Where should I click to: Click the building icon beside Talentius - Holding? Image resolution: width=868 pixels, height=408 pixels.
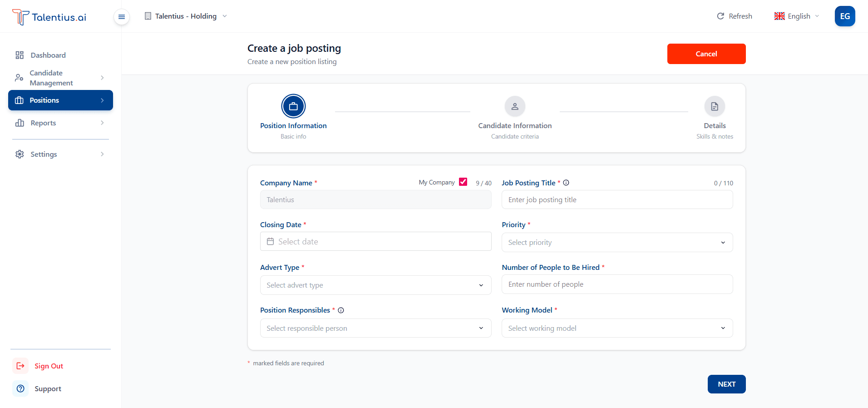[148, 16]
